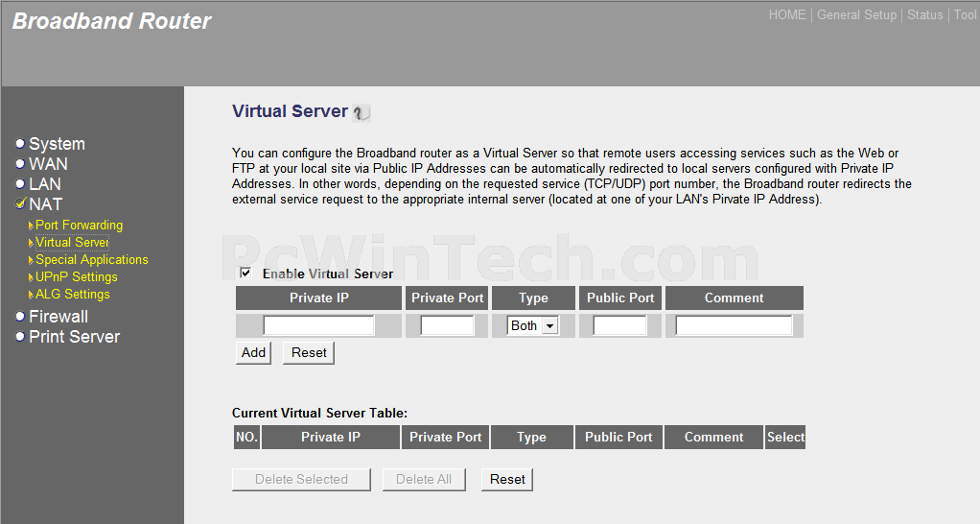Click Reset button next to Add
980x524 pixels.
(x=309, y=352)
